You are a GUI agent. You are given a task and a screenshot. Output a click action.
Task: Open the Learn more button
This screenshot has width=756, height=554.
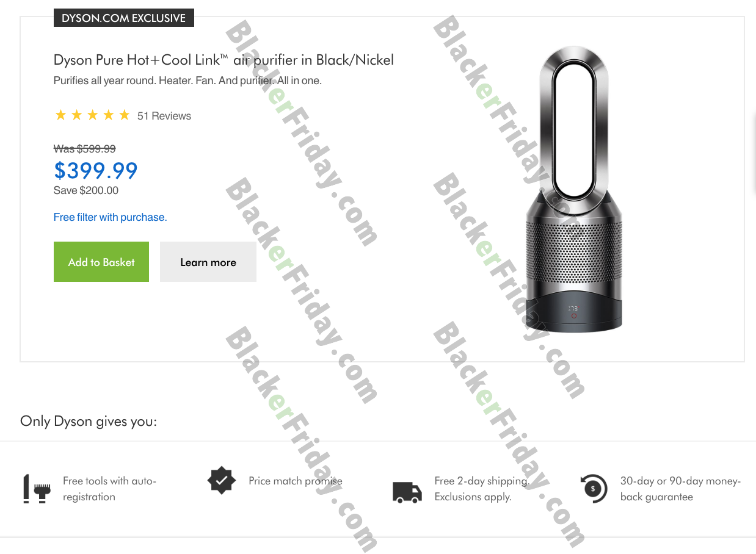(x=208, y=262)
